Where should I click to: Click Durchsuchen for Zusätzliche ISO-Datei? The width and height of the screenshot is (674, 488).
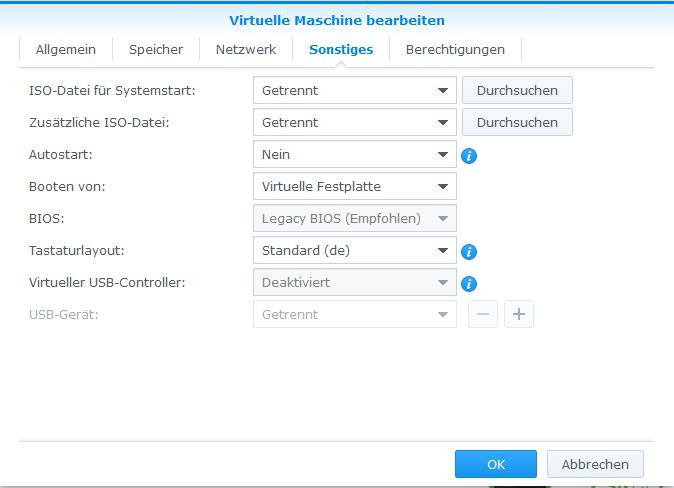tap(517, 123)
